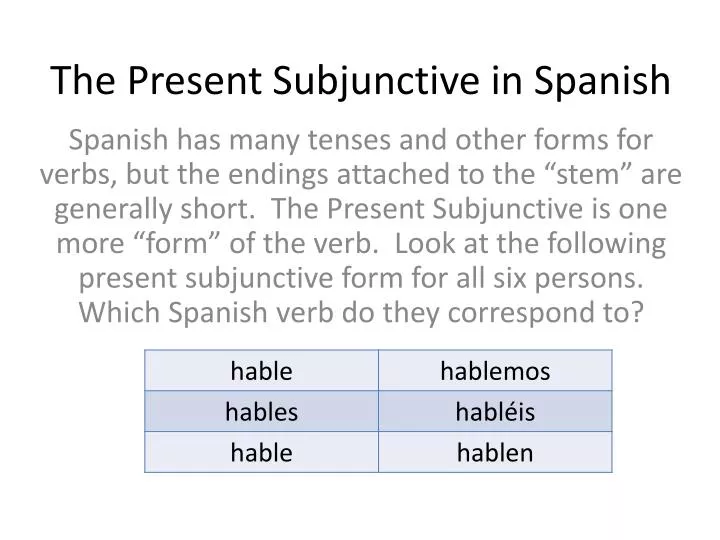
Task: Click the top-left 'hable' table cell
Action: (261, 371)
